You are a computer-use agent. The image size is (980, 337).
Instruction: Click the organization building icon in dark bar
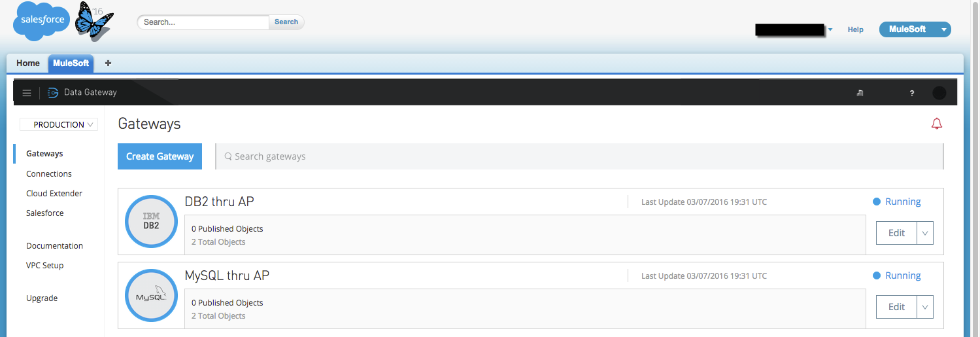click(x=860, y=94)
